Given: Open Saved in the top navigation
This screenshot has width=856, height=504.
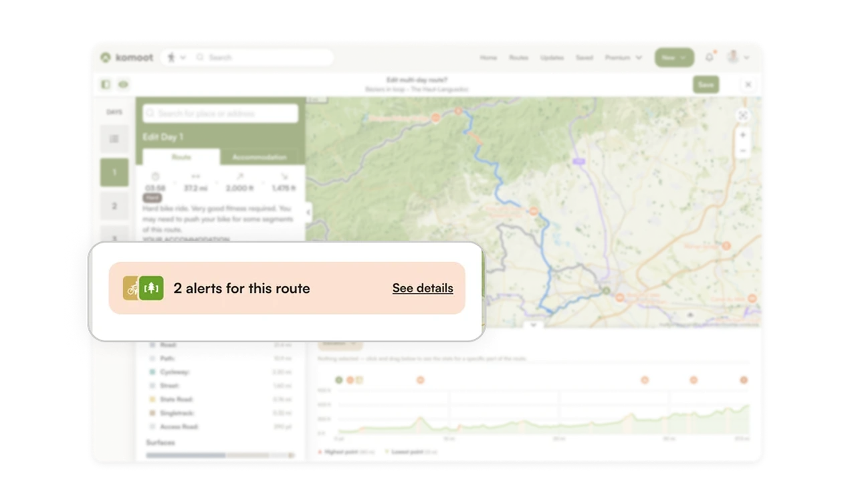Looking at the screenshot, I should click(584, 57).
